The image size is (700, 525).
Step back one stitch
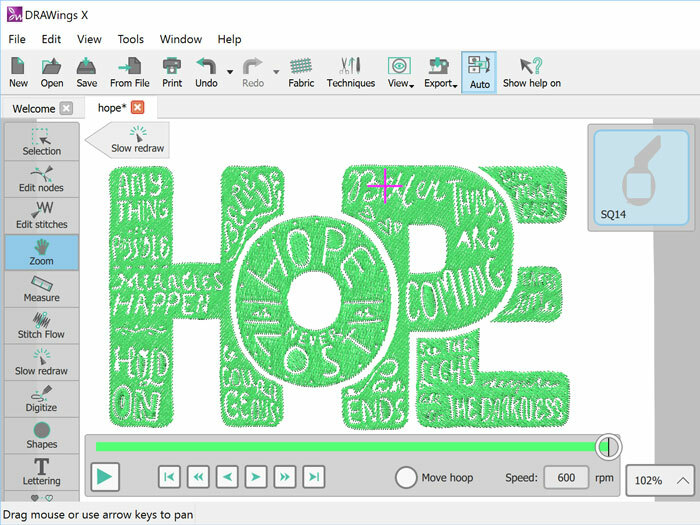click(x=227, y=477)
